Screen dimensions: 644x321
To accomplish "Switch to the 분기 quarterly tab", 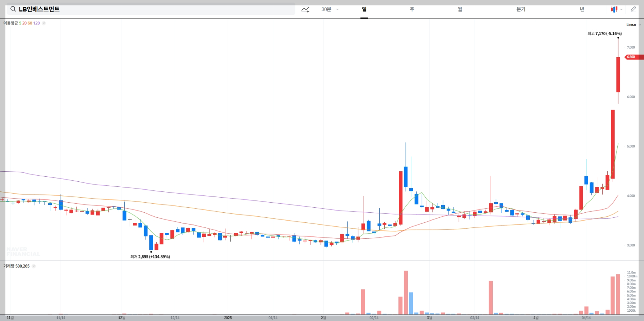I will coord(521,9).
